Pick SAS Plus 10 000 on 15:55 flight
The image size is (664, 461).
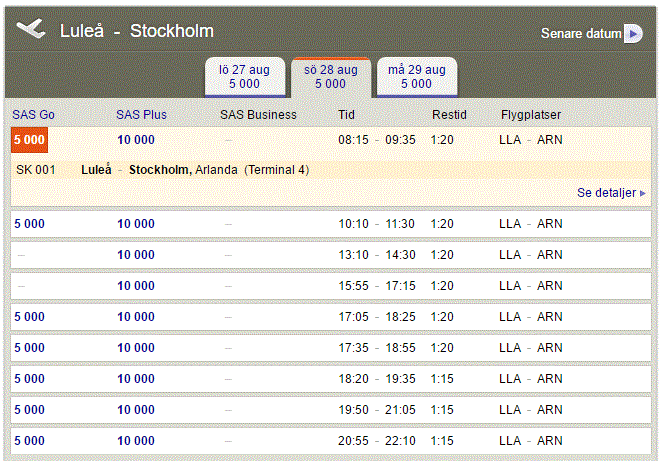136,286
